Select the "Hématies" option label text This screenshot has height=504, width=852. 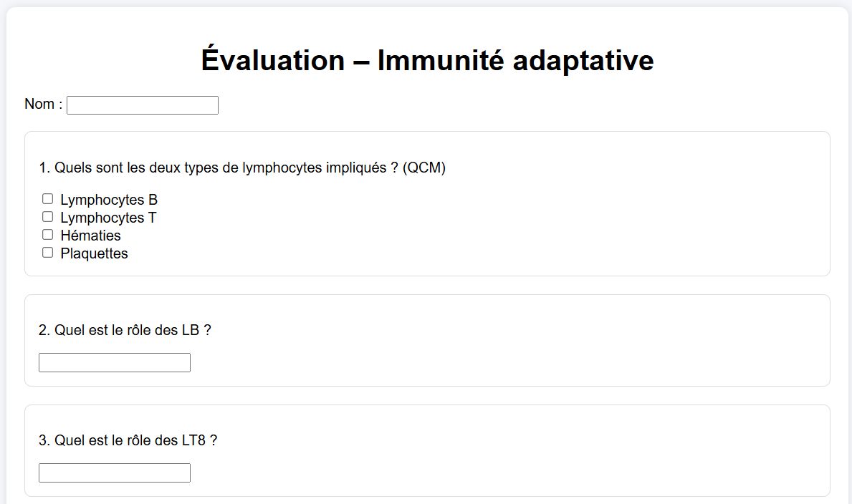point(90,236)
